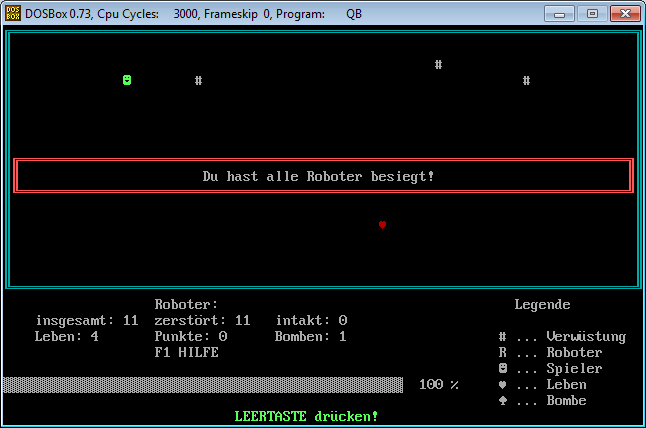Click the 'Bomben: 1' counter

click(310, 336)
